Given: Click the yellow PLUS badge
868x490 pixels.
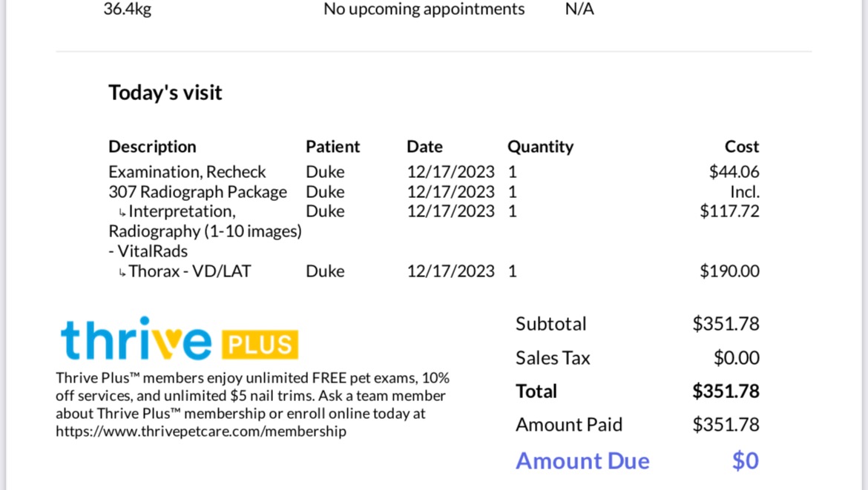Looking at the screenshot, I should [260, 345].
